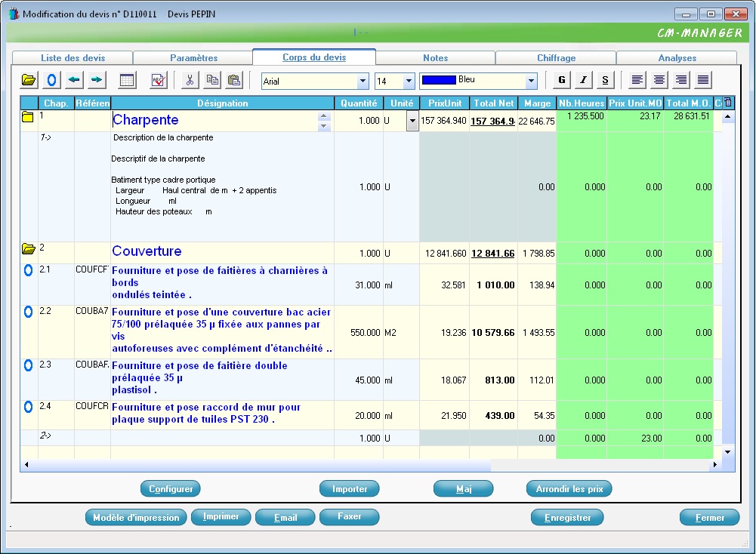Click blue circle icon of row 2.2
The image size is (756, 554).
coord(29,312)
